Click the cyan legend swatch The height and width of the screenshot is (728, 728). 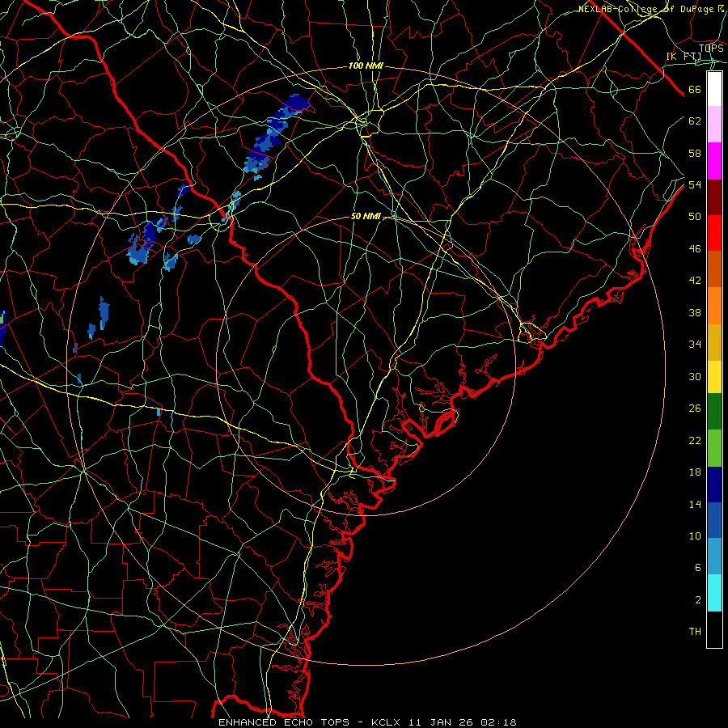[x=714, y=593]
